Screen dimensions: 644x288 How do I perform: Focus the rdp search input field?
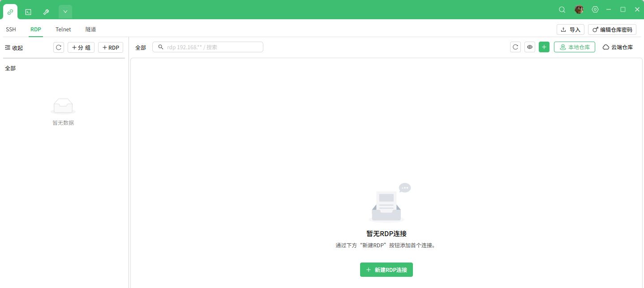[208, 47]
